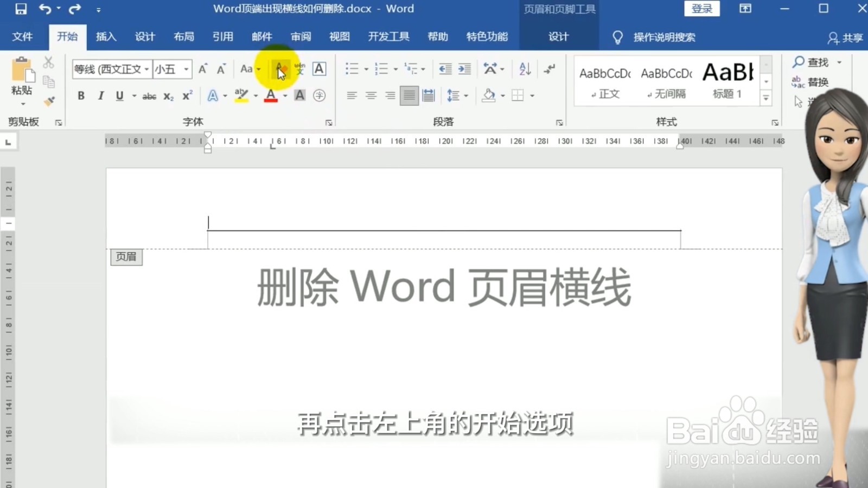
Task: Open the Borders dropdown arrow
Action: pyautogui.click(x=532, y=96)
